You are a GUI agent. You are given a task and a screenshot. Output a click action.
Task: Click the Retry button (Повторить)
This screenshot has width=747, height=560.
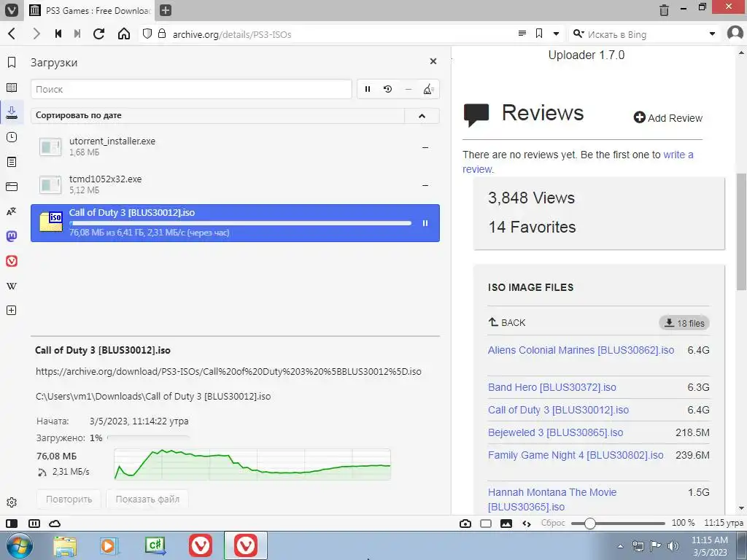pyautogui.click(x=69, y=499)
